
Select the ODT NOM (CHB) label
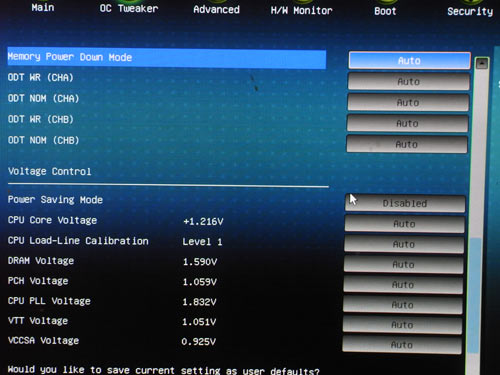pyautogui.click(x=43, y=140)
